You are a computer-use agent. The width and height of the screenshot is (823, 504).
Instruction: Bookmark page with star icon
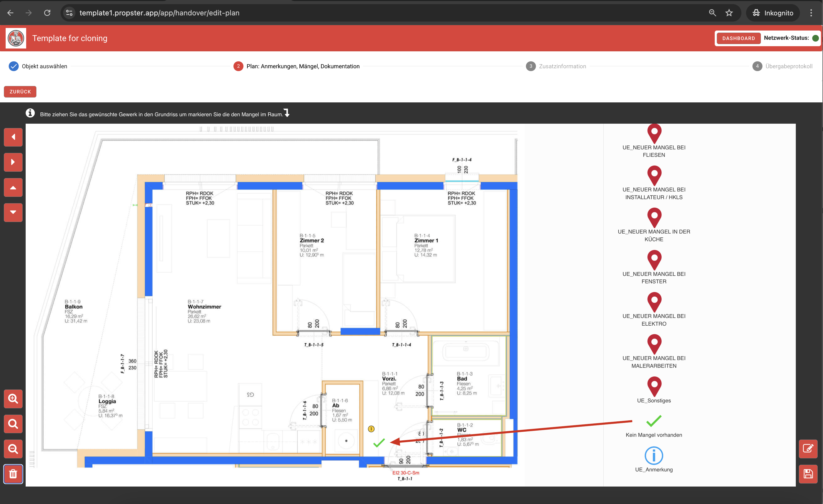tap(729, 13)
